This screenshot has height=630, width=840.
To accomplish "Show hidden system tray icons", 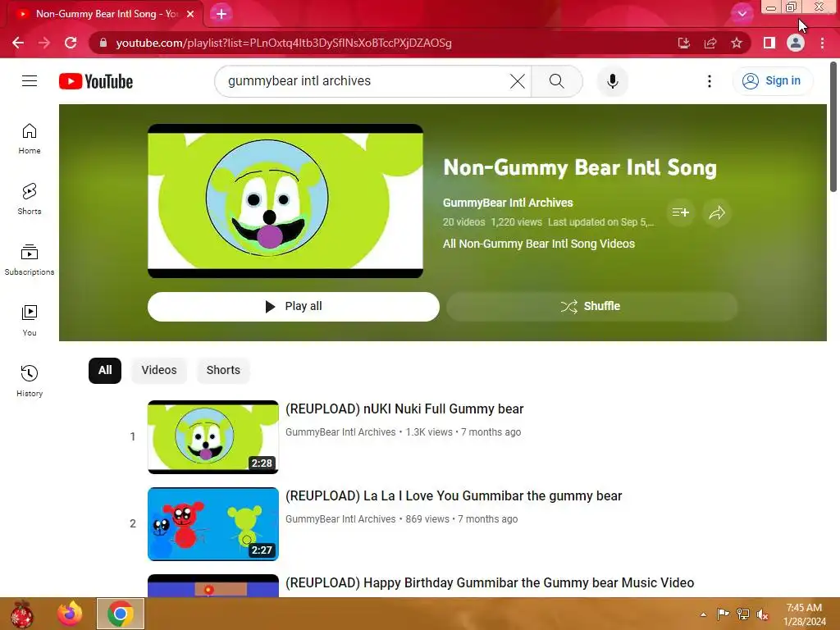I will pos(703,614).
